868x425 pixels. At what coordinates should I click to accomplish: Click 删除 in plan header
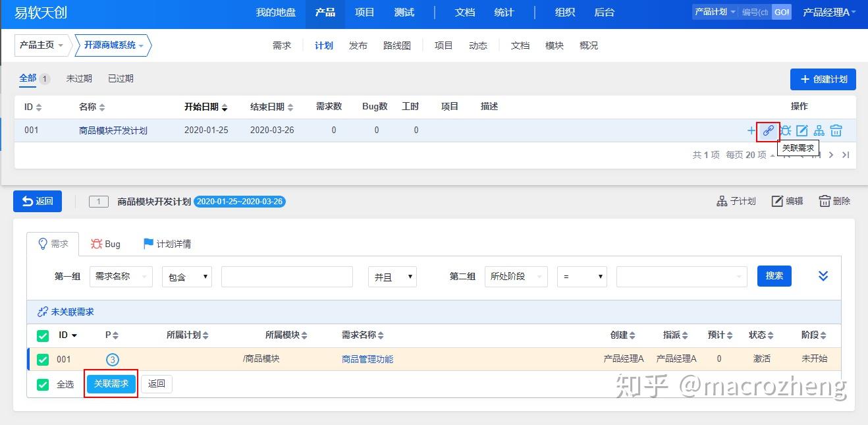pyautogui.click(x=834, y=201)
